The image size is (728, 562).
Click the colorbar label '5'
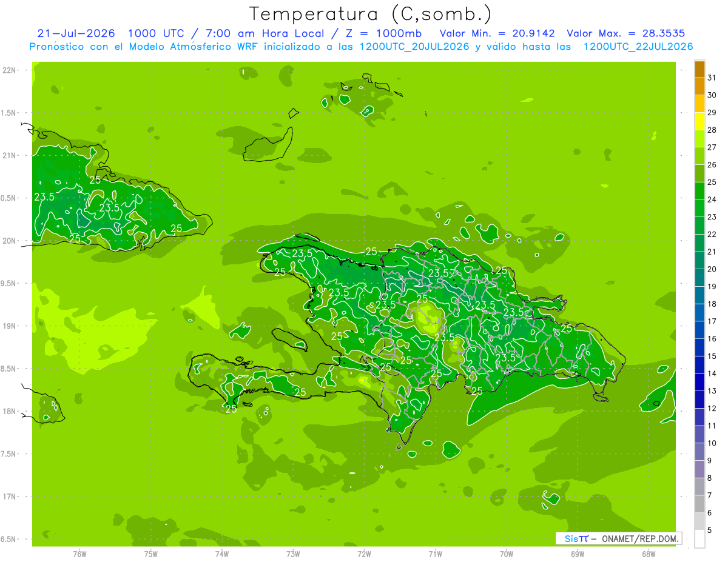point(709,530)
